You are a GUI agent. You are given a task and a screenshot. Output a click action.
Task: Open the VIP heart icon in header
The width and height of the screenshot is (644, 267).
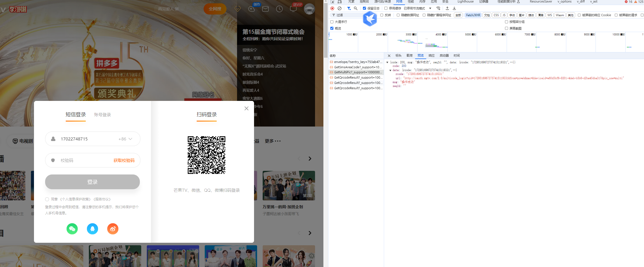pyautogui.click(x=238, y=9)
